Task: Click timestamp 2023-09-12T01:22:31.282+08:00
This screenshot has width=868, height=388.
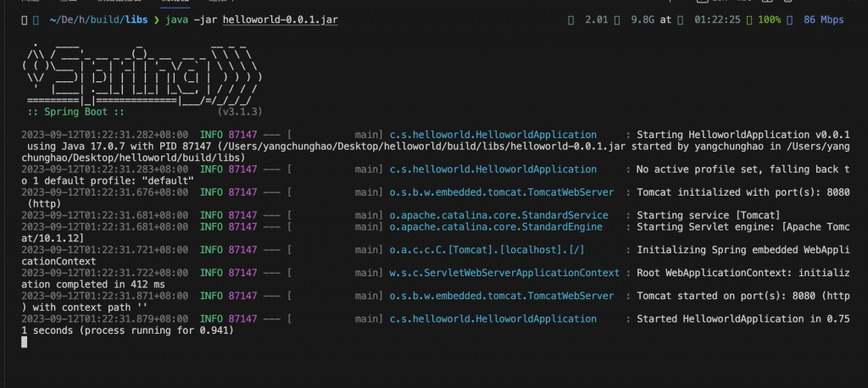Action: tap(104, 135)
